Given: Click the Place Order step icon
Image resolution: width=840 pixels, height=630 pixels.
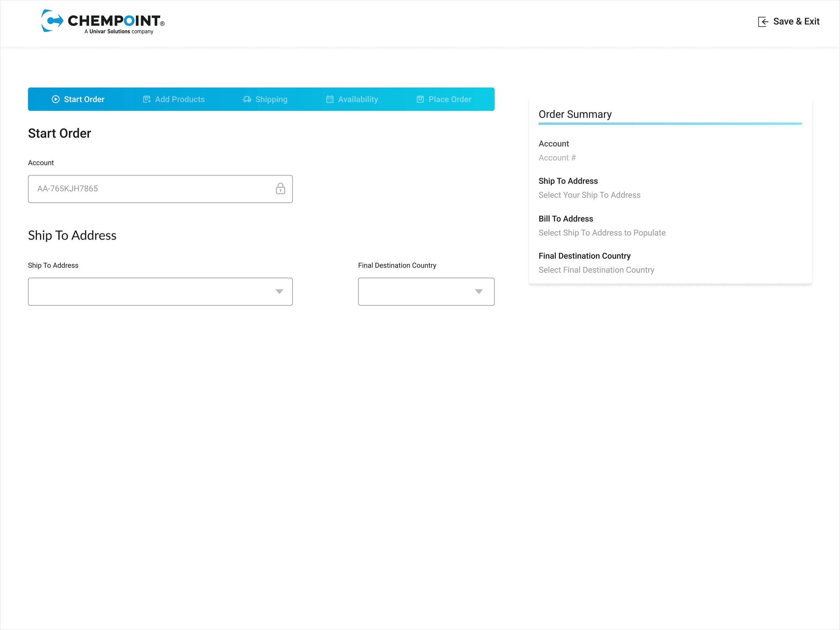Looking at the screenshot, I should point(420,99).
